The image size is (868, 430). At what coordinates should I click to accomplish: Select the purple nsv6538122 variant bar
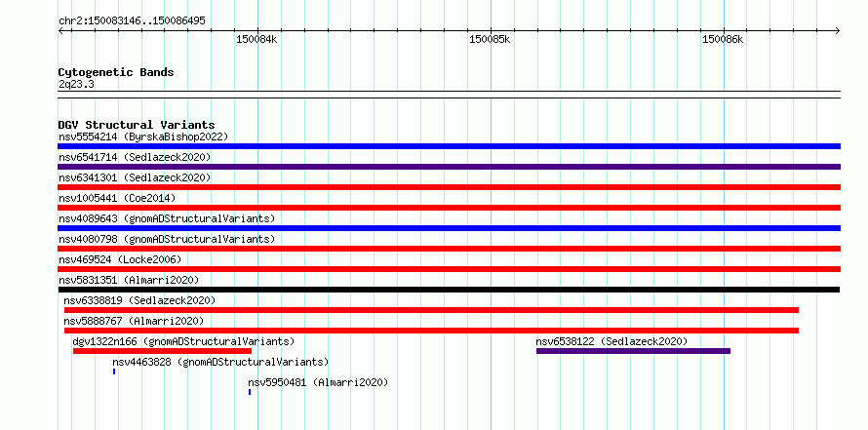point(633,351)
